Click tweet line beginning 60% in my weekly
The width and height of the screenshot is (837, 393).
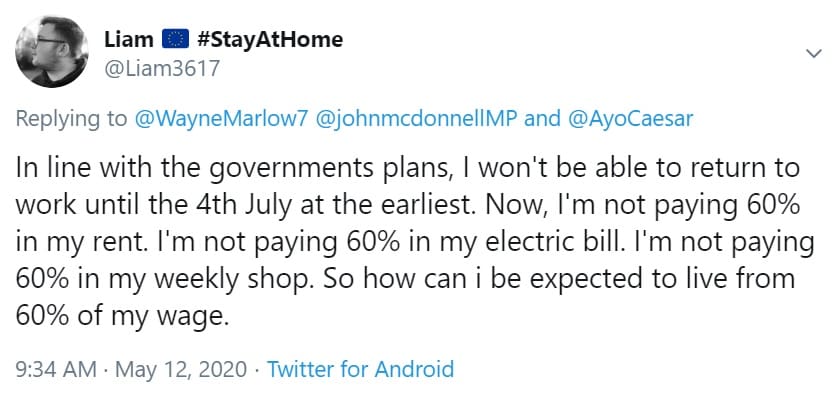405,279
